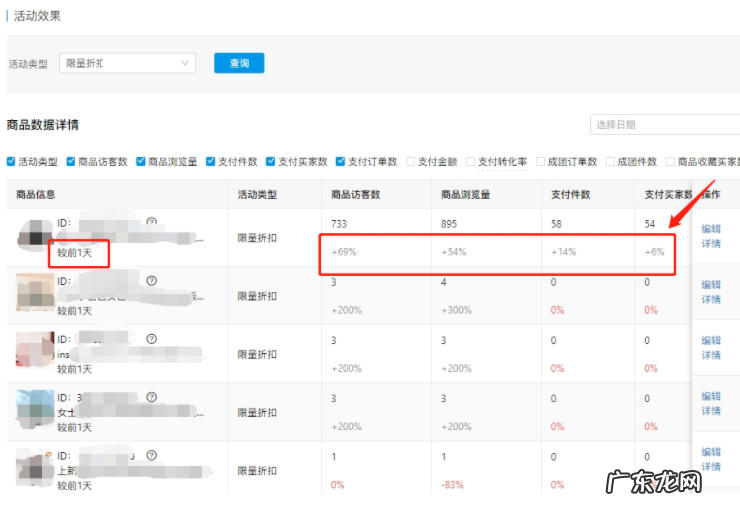Click the 活动效果 page title
Screen dimensions: 740x511
37,16
